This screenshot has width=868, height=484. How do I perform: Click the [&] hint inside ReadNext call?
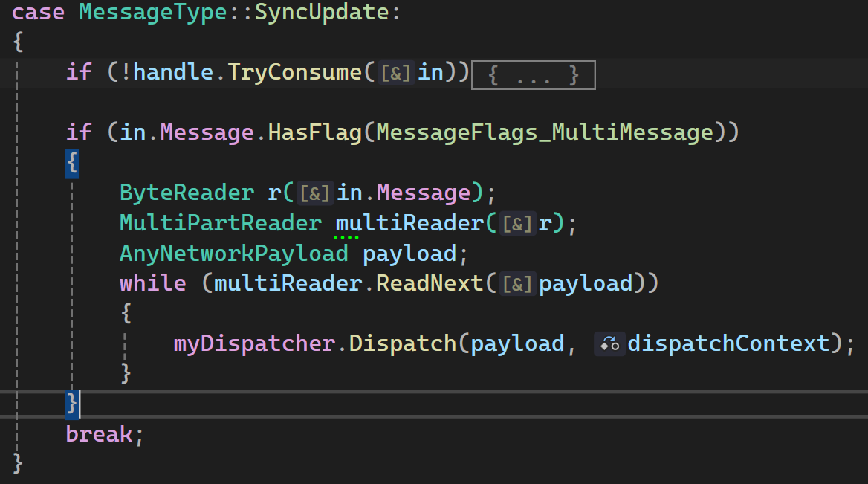(x=516, y=284)
